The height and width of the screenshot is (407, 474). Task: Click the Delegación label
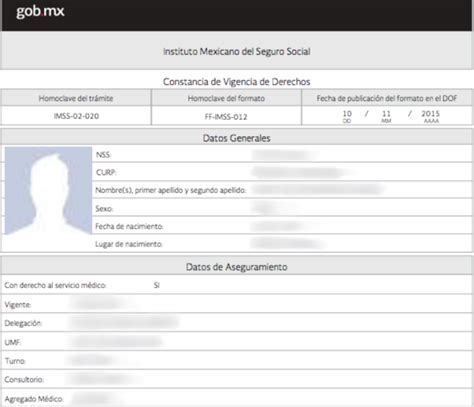(23, 323)
